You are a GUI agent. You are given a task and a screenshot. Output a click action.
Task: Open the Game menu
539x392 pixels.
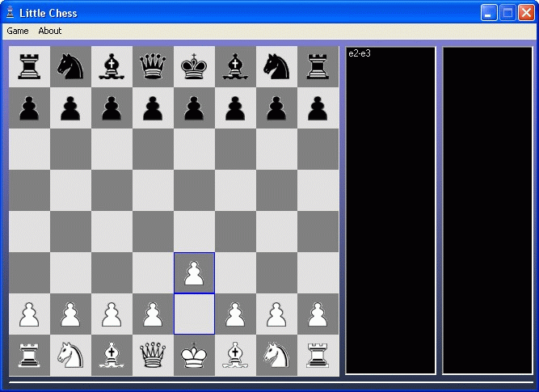click(x=18, y=31)
